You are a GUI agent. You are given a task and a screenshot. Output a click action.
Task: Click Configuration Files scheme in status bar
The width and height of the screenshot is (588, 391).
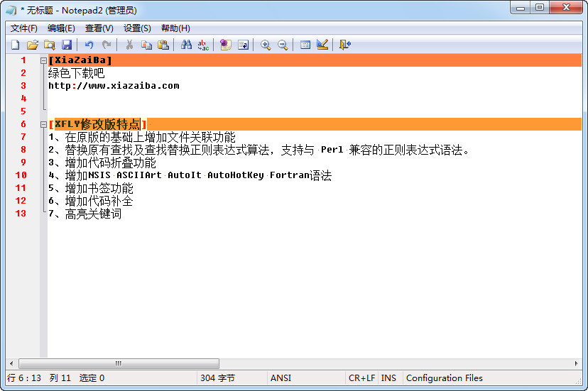pyautogui.click(x=445, y=378)
